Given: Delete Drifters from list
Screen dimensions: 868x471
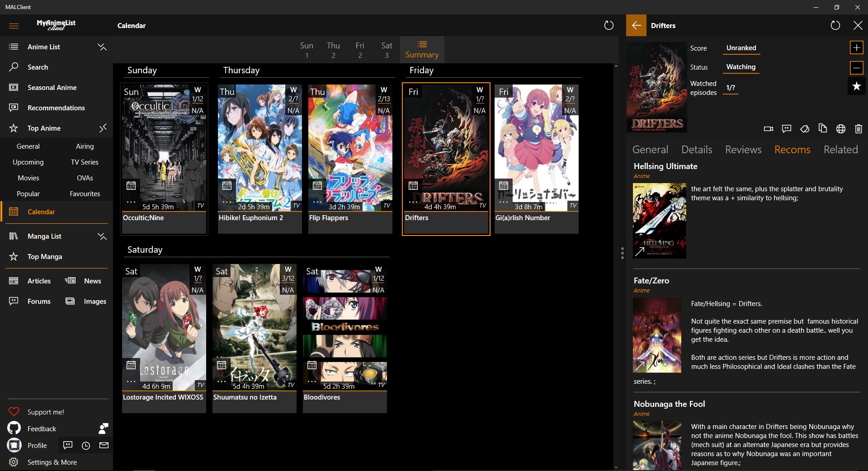Looking at the screenshot, I should [x=859, y=129].
